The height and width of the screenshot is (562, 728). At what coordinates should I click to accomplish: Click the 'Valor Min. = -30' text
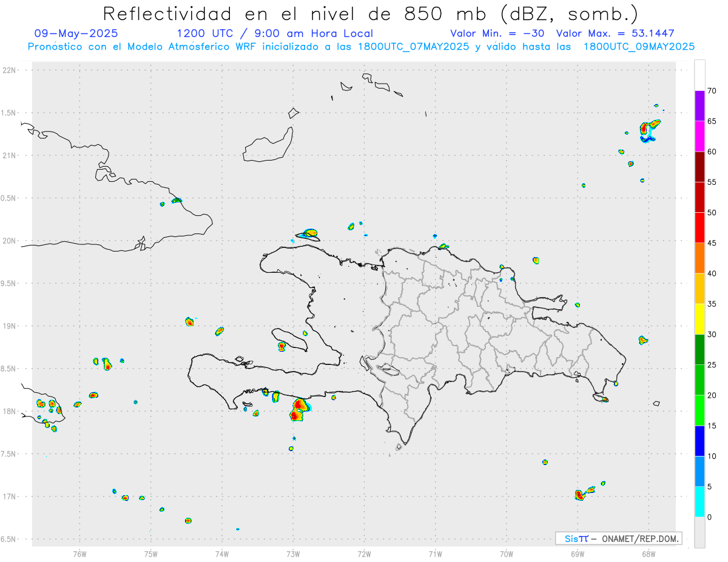[497, 33]
